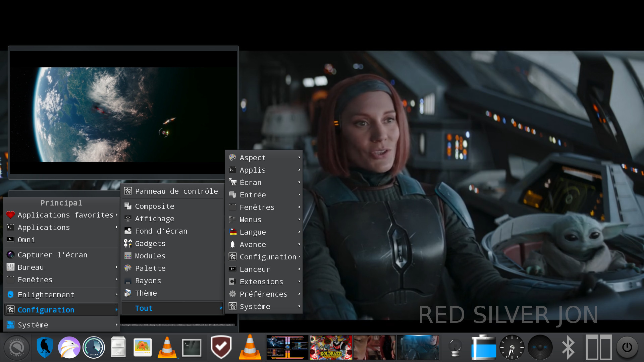Open the Bureau submenu

pyautogui.click(x=62, y=267)
